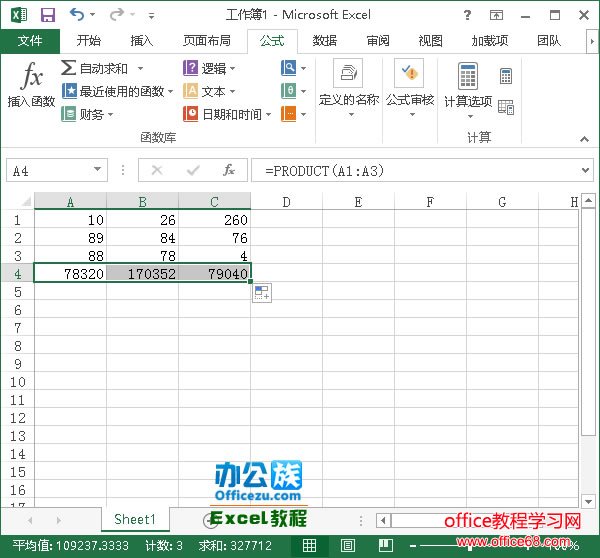Image resolution: width=600 pixels, height=558 pixels.
Task: Open the Date & Time functions dropdown
Action: pos(268,114)
